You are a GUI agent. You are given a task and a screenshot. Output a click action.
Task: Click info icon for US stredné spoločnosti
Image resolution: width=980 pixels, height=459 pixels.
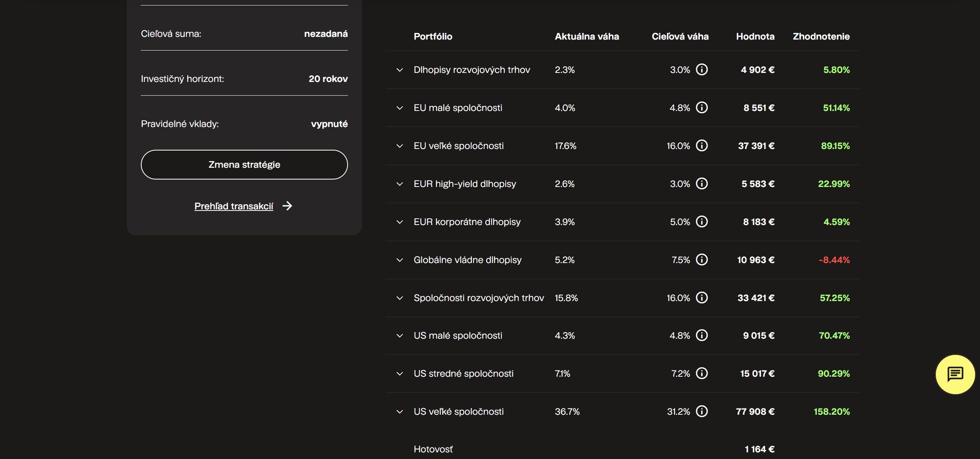point(701,374)
